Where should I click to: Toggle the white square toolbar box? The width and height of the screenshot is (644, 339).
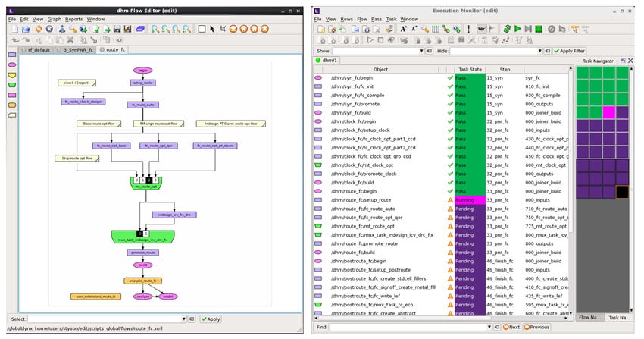(201, 29)
